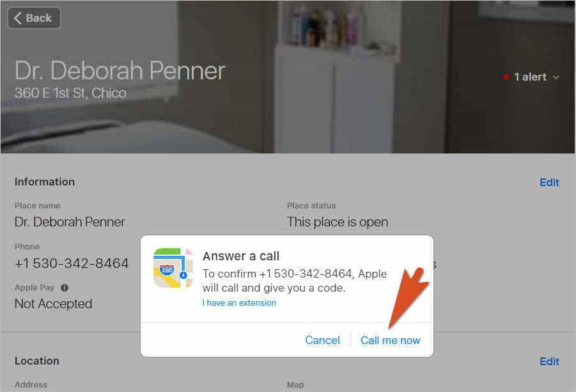Cancel the Answer a call dialog

pos(323,340)
